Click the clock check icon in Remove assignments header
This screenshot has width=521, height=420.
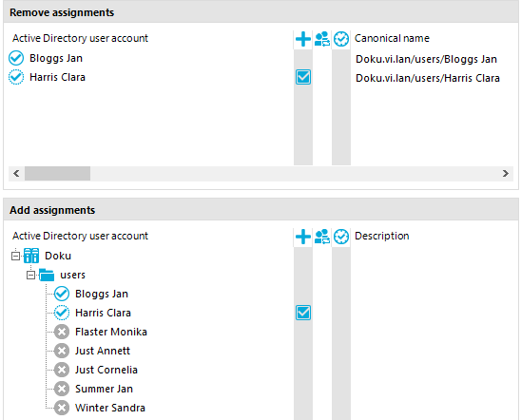341,39
